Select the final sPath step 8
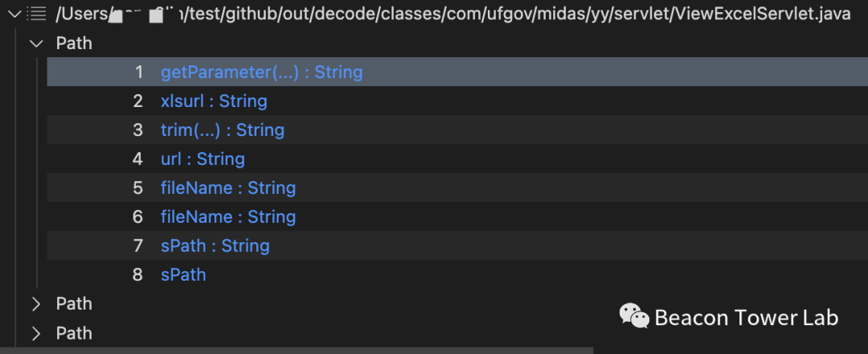 183,275
